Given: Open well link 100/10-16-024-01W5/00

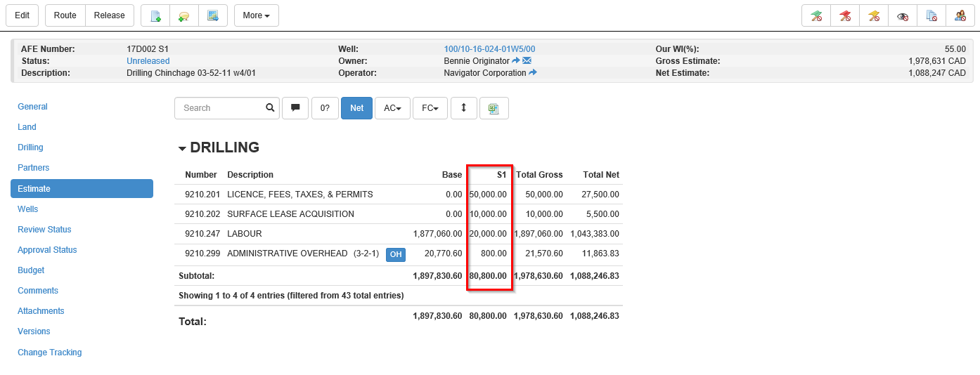Looking at the screenshot, I should 489,49.
